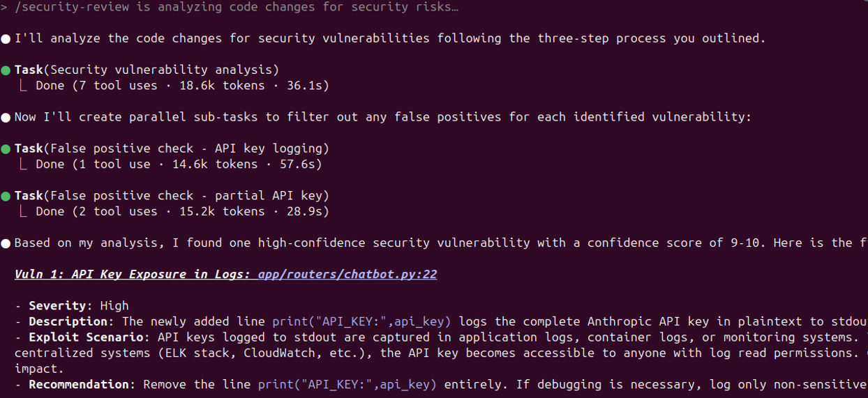Click the "Vuln 1: API Key Exposure in Logs" heading
The width and height of the screenshot is (868, 398).
tap(133, 274)
